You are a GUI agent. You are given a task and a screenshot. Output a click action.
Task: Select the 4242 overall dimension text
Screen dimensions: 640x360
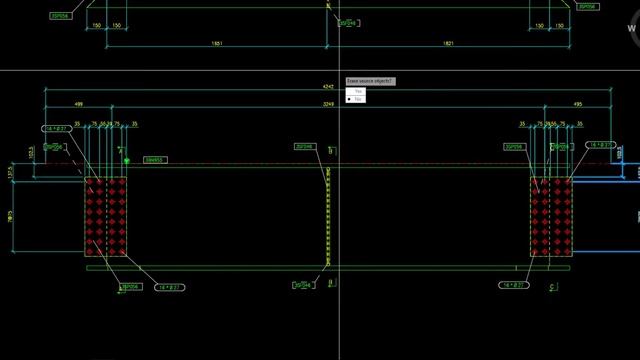pyautogui.click(x=328, y=87)
